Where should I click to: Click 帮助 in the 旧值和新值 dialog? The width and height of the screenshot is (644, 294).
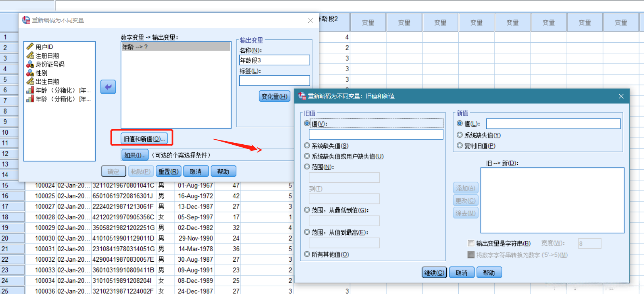tap(489, 273)
